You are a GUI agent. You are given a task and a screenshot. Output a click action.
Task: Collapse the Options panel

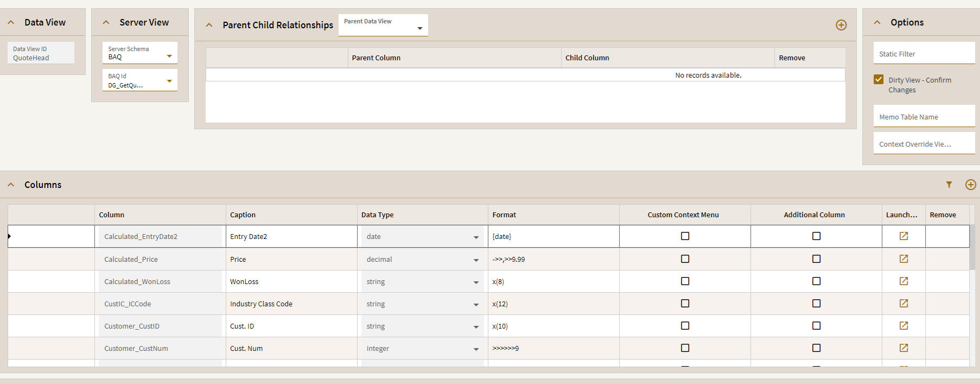tap(877, 22)
